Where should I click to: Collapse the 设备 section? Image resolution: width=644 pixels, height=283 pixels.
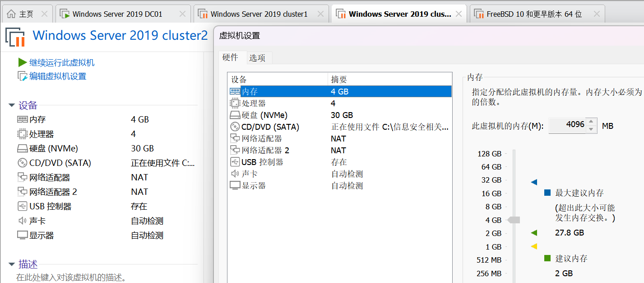11,105
